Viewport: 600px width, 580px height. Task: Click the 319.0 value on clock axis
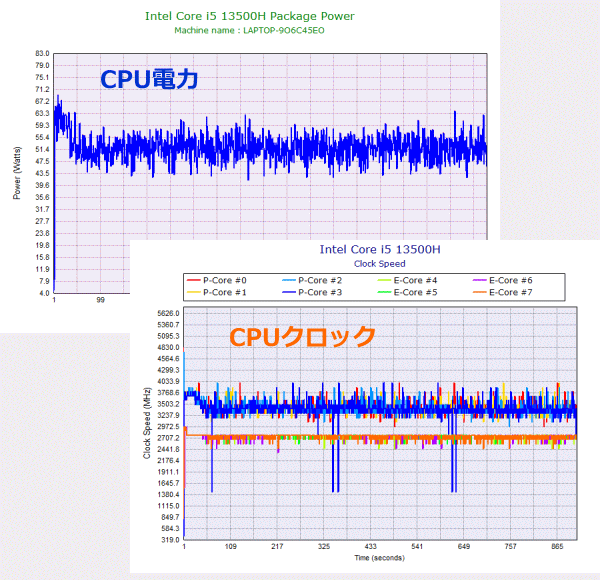[x=171, y=540]
